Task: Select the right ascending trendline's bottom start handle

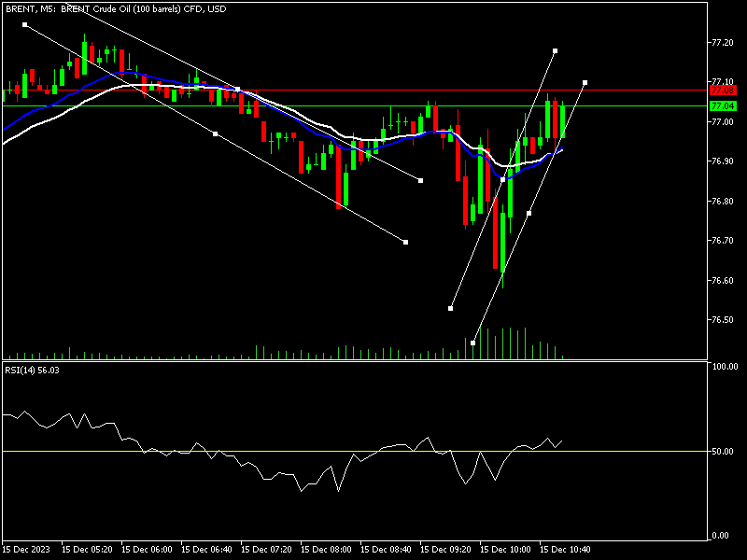Action: (x=473, y=343)
